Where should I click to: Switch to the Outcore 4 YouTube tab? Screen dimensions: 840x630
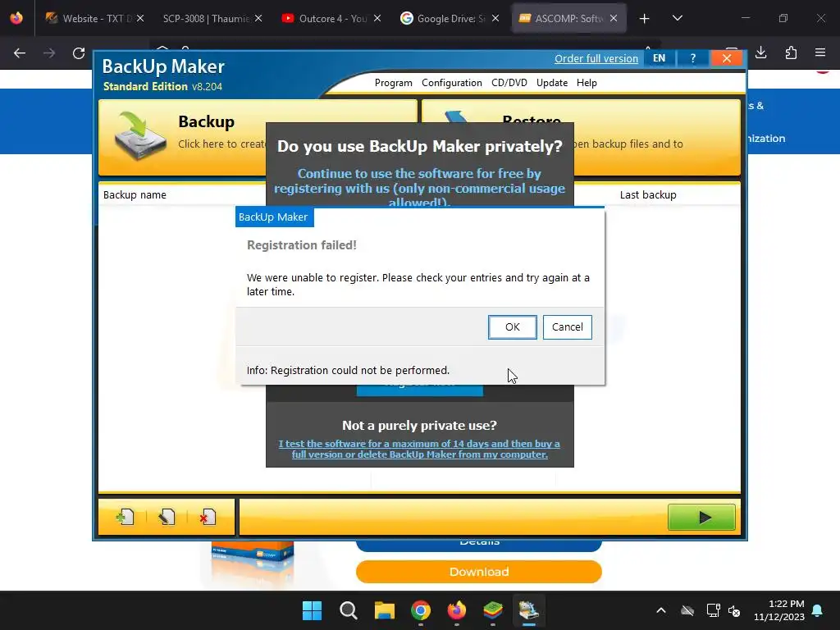(324, 18)
